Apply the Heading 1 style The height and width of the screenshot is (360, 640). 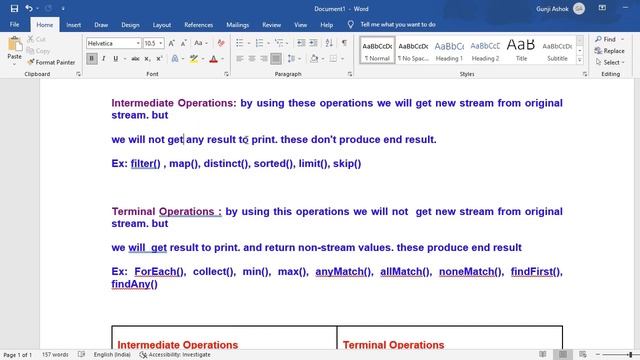449,51
